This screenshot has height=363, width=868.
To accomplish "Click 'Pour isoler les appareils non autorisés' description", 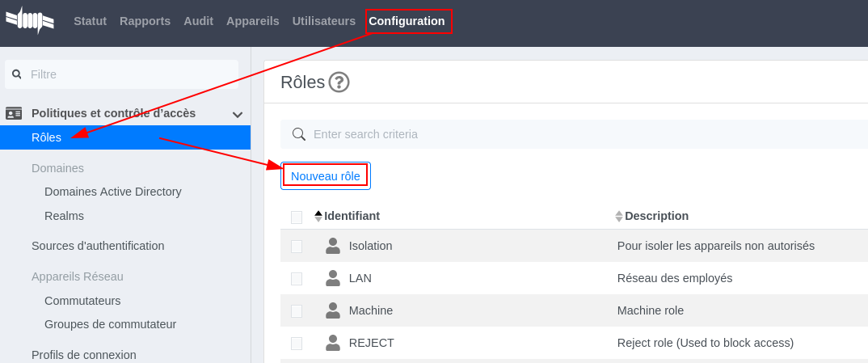I will coord(716,246).
